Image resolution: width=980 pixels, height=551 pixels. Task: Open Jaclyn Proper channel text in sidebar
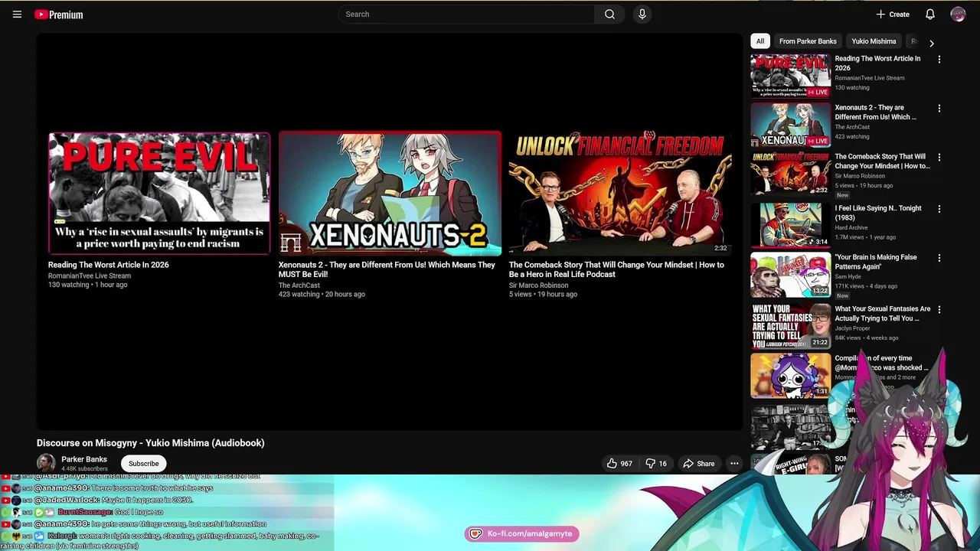(854, 328)
